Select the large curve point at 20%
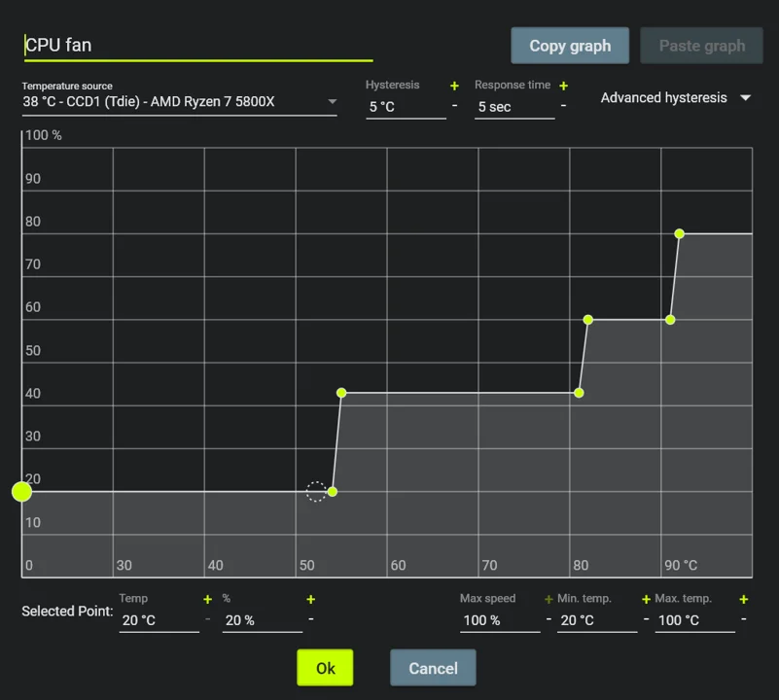Screen dimensions: 779x700 21,492
